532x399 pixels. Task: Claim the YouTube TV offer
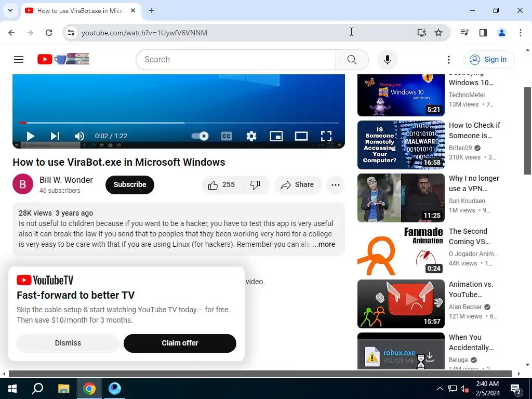[x=180, y=343]
